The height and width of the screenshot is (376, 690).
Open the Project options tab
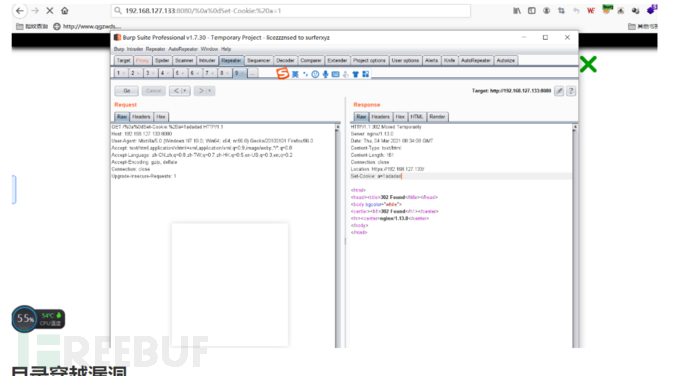(369, 60)
